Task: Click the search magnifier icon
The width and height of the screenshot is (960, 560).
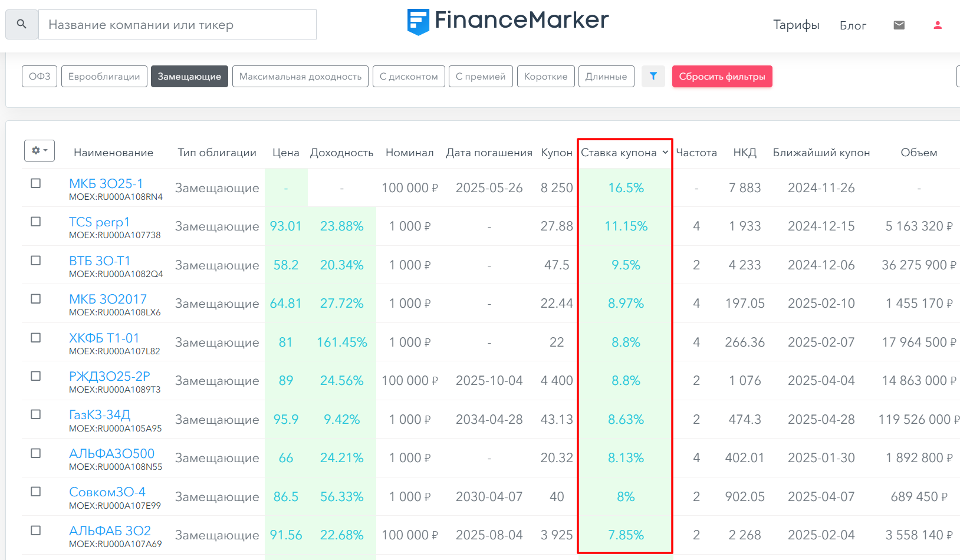Action: (x=22, y=24)
